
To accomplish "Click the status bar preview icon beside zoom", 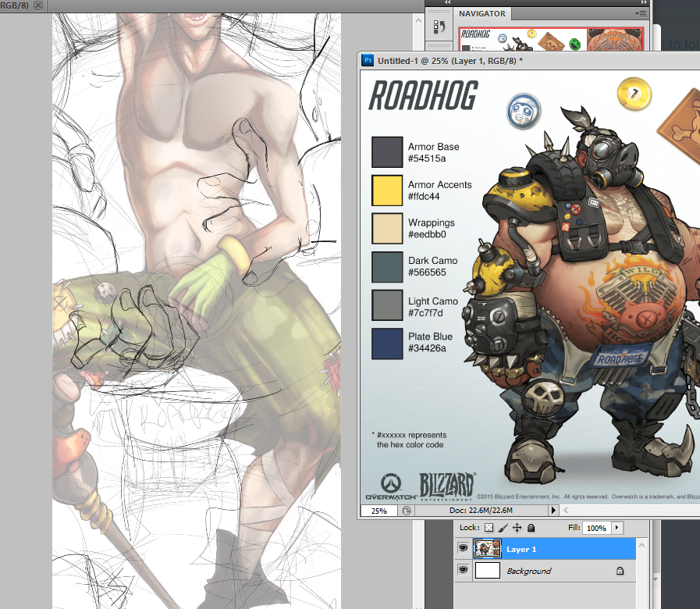I will pos(407,511).
